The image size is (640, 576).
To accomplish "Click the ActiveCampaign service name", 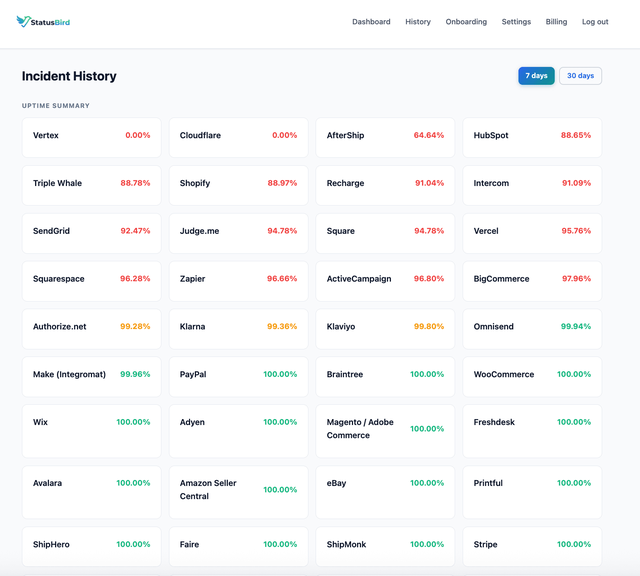I will (x=359, y=278).
